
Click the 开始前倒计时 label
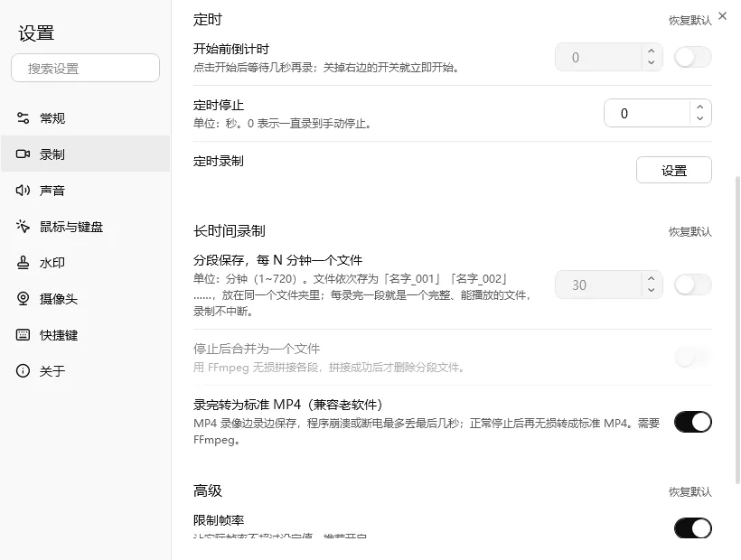(x=231, y=49)
